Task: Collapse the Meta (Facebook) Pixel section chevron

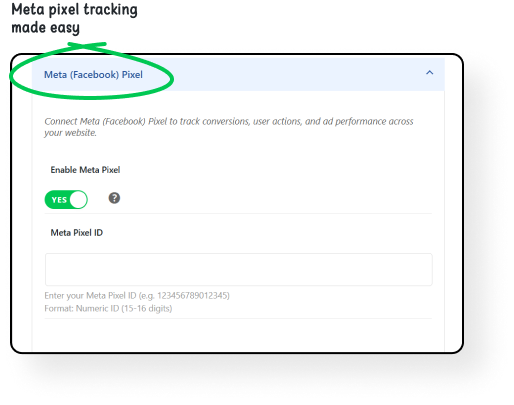Action: (429, 73)
